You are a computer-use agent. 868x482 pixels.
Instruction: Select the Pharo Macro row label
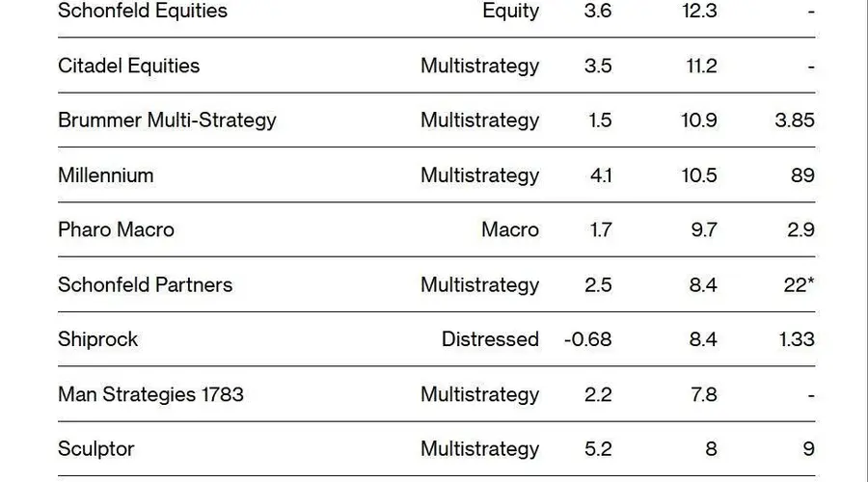[x=117, y=229]
